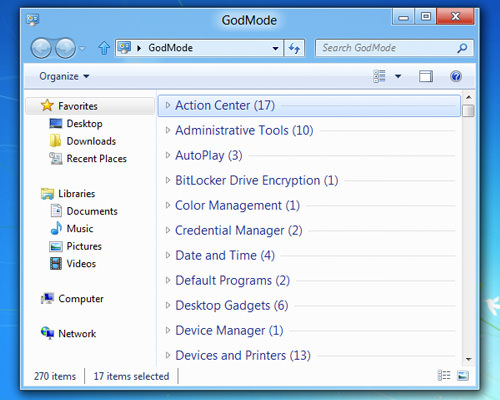This screenshot has height=400, width=500.
Task: Click the 270 items status text
Action: [55, 376]
